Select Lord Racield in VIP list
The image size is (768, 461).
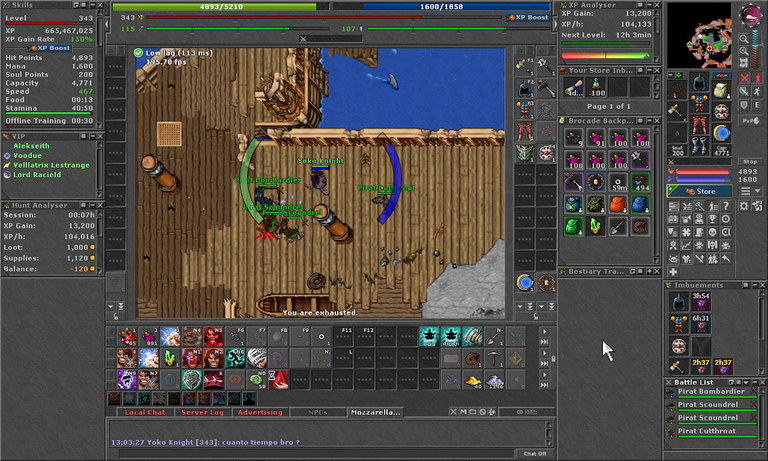click(37, 175)
